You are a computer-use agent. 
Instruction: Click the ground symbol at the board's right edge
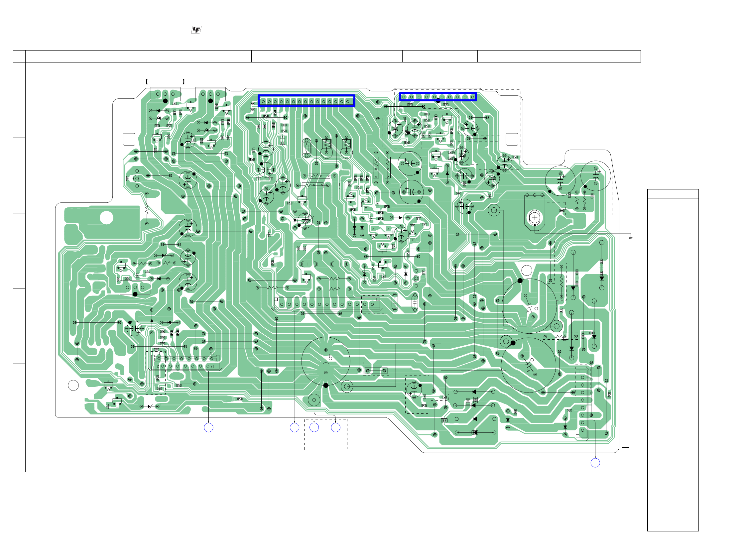(631, 237)
